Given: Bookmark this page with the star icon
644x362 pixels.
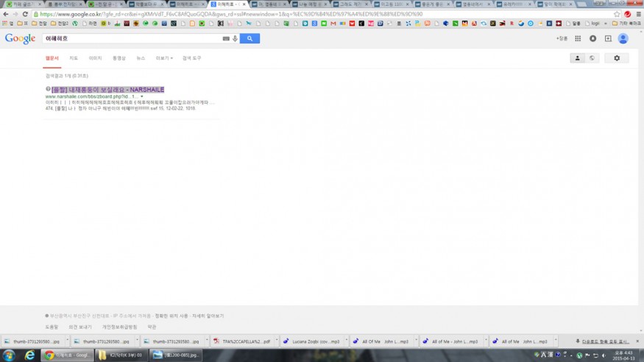Looking at the screenshot, I should 617,14.
